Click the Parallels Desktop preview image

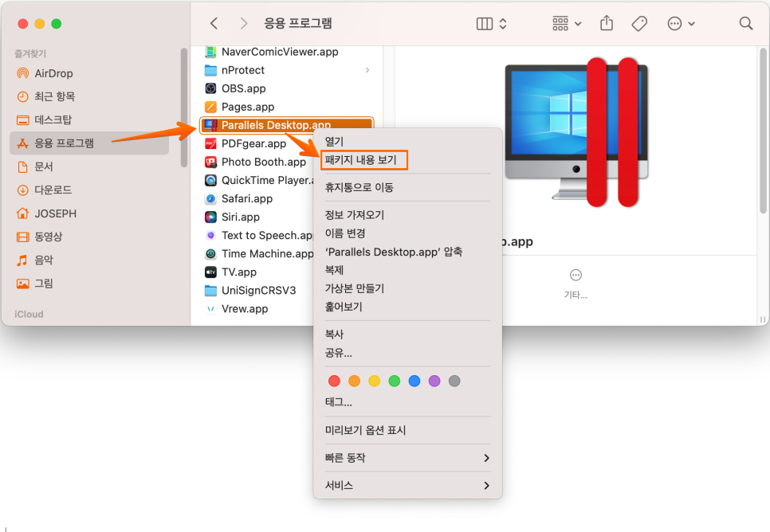[x=576, y=132]
